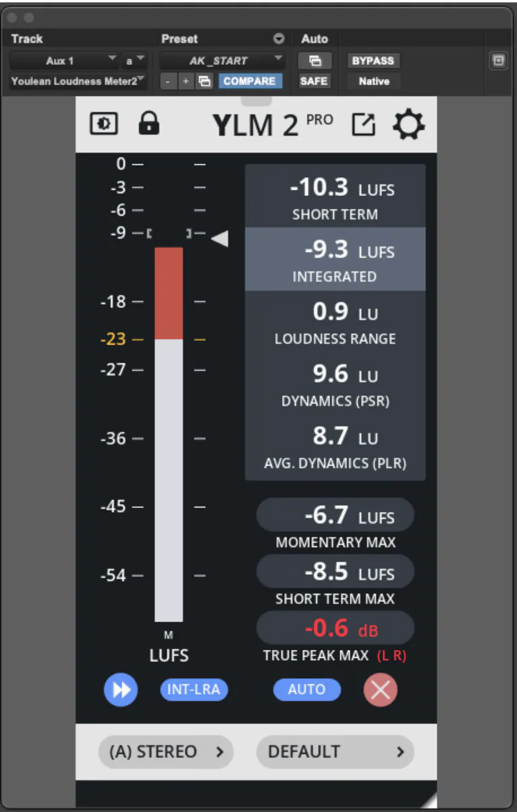Viewport: 517px width, 812px height.
Task: Click the -18 scale marking
Action: pos(113,301)
